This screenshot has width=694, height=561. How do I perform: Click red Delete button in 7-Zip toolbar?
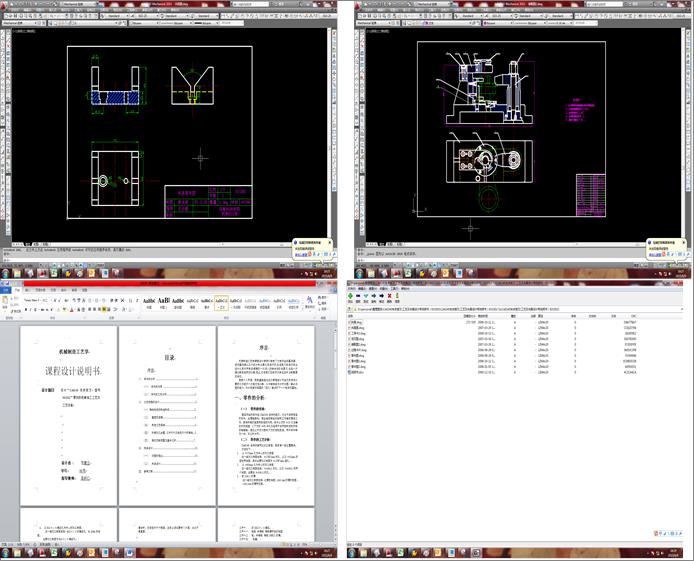pos(389,296)
